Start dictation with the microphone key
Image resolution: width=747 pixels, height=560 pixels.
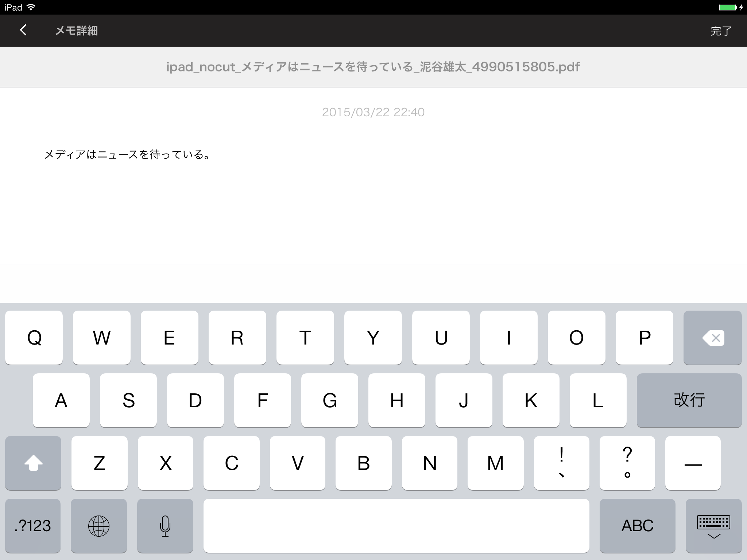click(165, 526)
